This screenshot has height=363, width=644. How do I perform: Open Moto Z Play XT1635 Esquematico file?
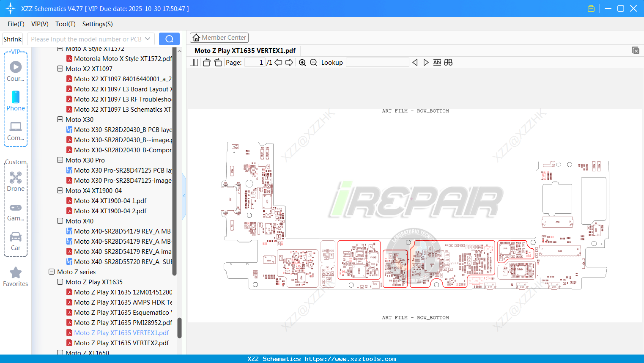(x=119, y=313)
